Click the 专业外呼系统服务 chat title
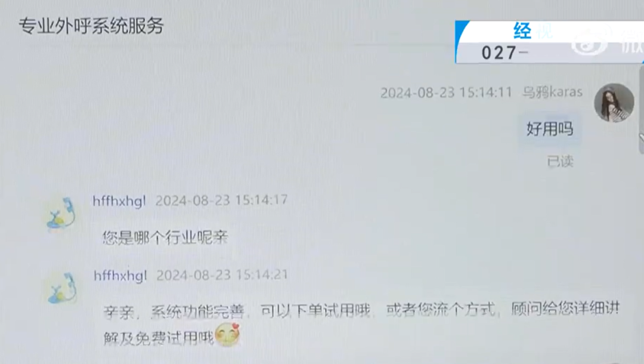The image size is (644, 364). [x=91, y=26]
